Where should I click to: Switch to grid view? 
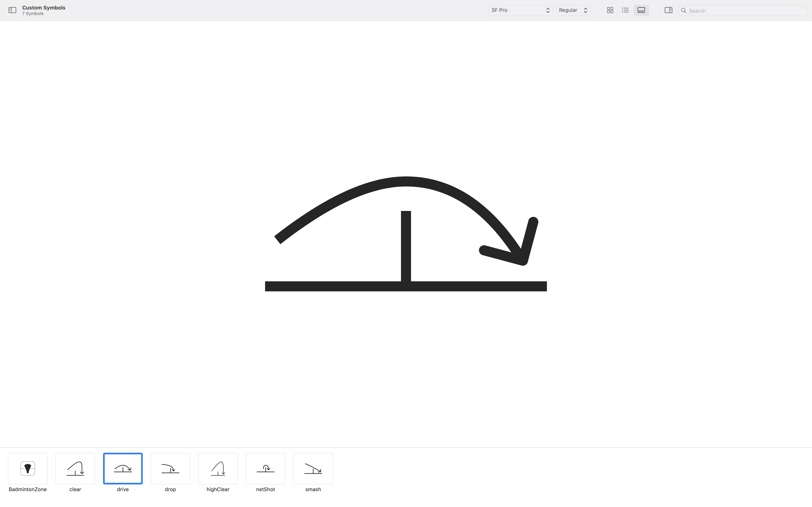[610, 10]
